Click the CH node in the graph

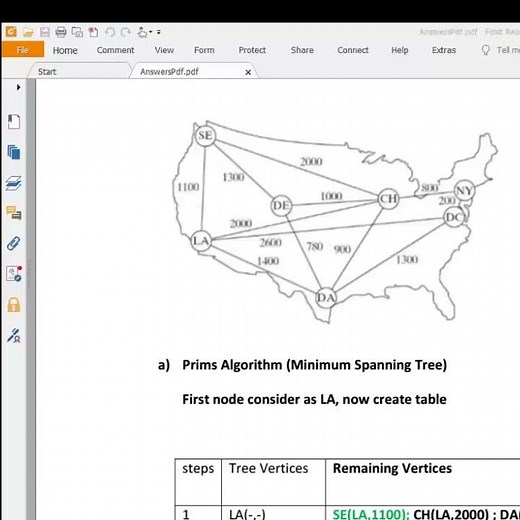click(x=388, y=199)
